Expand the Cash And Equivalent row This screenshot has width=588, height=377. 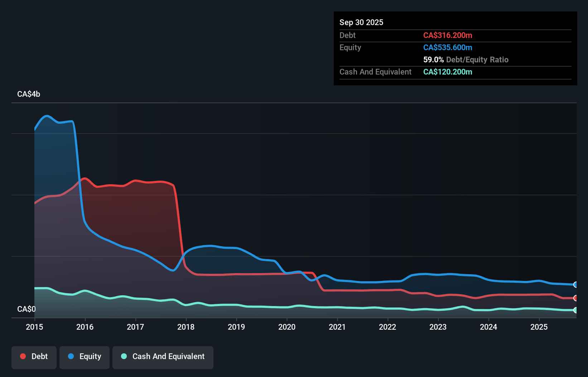tap(375, 72)
